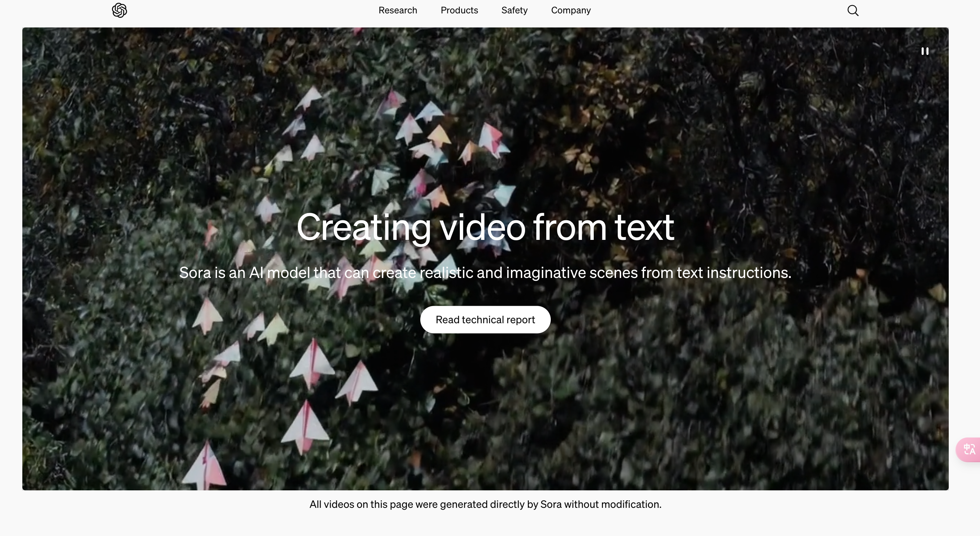
Task: Click the OpenAI logo icon
Action: pos(119,10)
